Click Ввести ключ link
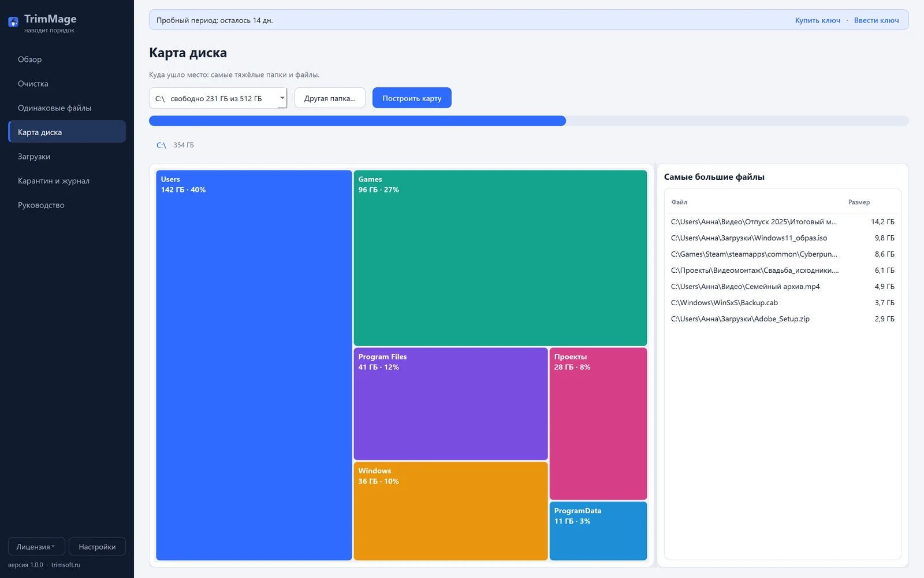 [877, 20]
